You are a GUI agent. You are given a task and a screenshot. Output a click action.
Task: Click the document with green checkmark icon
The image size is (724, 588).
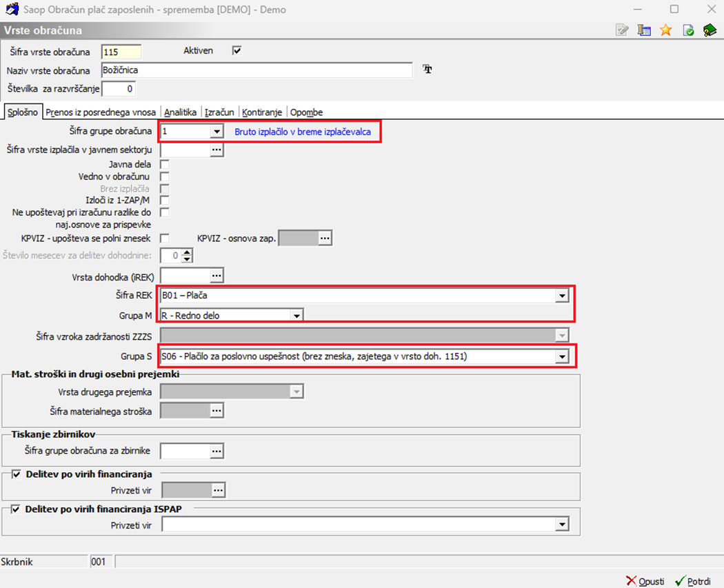point(688,30)
